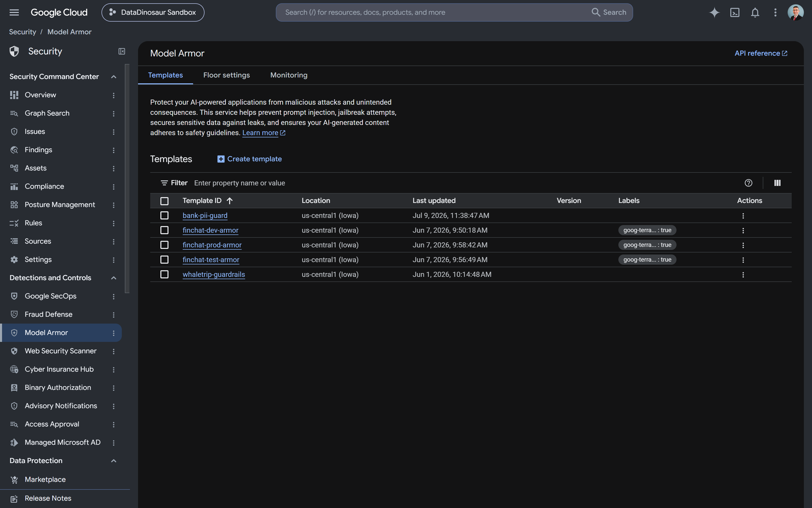Open actions menu for finchat-dev-armor

(x=743, y=230)
